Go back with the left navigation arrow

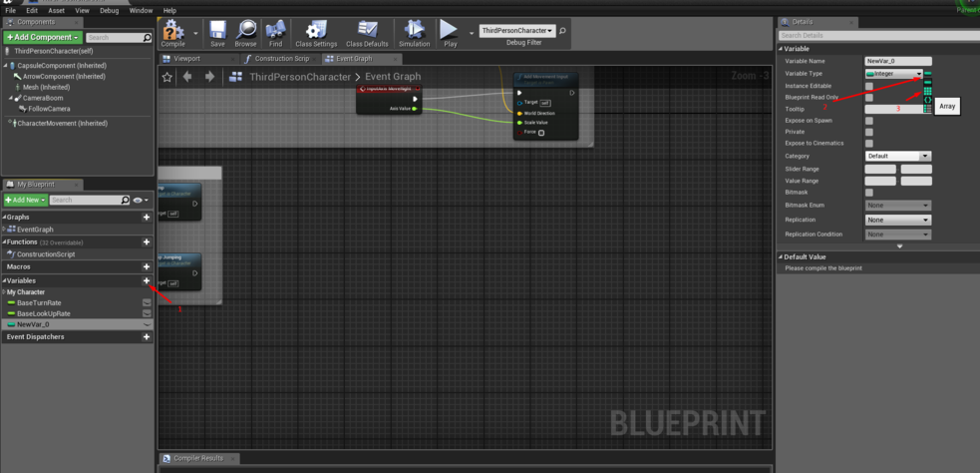click(x=187, y=77)
